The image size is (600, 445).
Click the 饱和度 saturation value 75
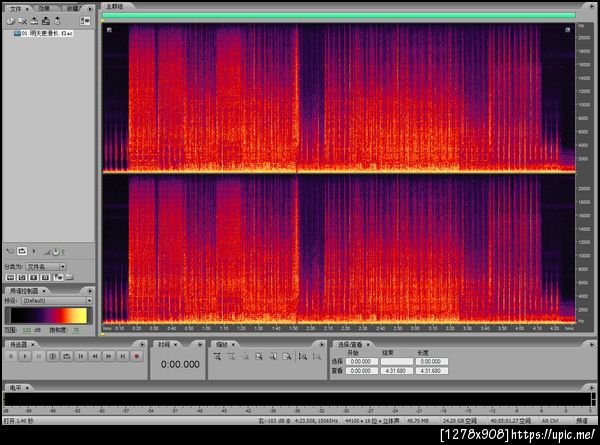coord(76,330)
